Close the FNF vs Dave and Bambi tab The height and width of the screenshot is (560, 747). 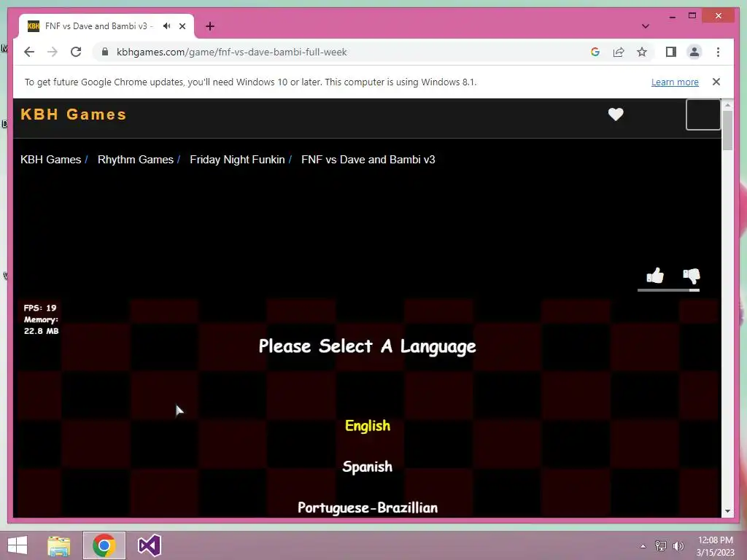tap(182, 26)
